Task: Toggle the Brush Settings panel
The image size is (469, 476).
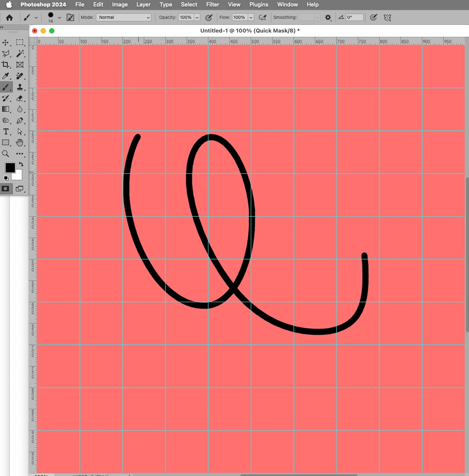Action: pyautogui.click(x=70, y=18)
